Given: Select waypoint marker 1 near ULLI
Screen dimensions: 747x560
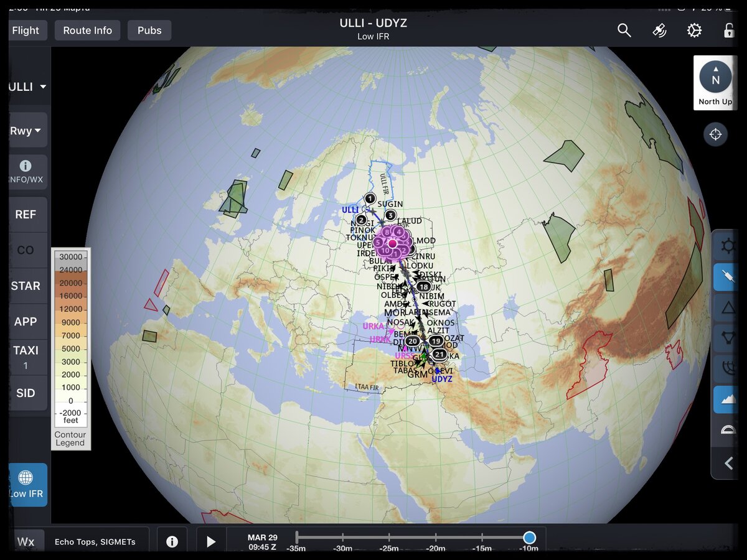Looking at the screenshot, I should point(370,199).
